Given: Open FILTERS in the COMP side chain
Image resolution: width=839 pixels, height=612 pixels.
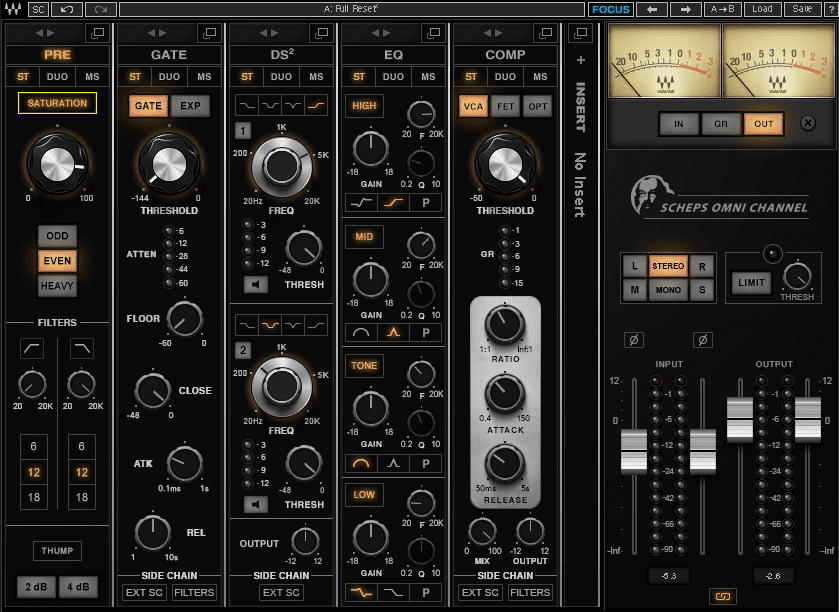Looking at the screenshot, I should pos(530,592).
